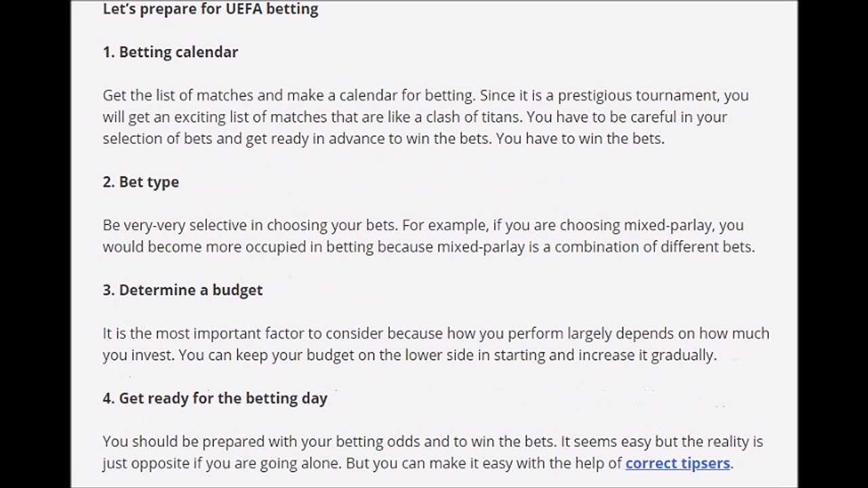Select the '1. Betting calendar' heading
868x488 pixels.
click(171, 52)
